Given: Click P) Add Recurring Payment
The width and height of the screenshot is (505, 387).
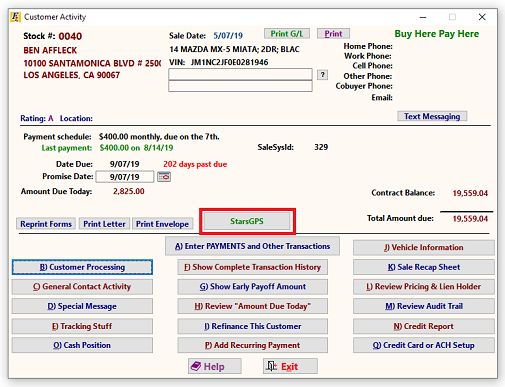Looking at the screenshot, I should tap(252, 345).
